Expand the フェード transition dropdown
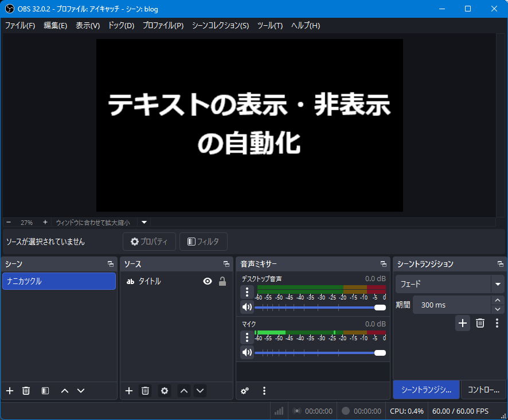This screenshot has height=420, width=508. tap(497, 284)
